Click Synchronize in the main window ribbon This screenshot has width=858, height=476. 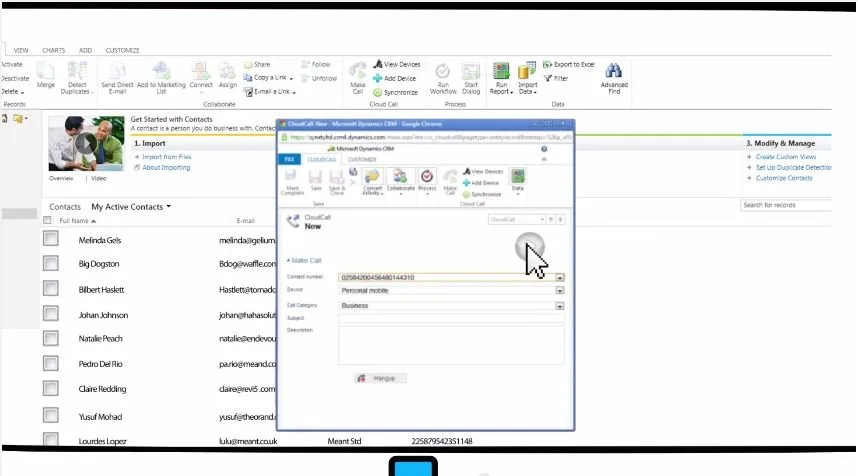tap(395, 92)
